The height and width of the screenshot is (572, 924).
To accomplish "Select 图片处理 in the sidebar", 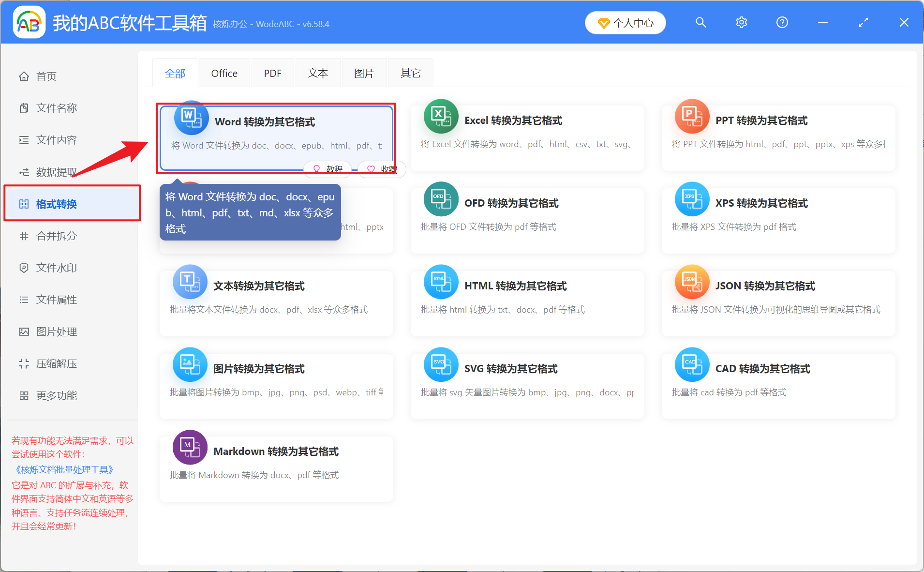I will click(x=56, y=331).
